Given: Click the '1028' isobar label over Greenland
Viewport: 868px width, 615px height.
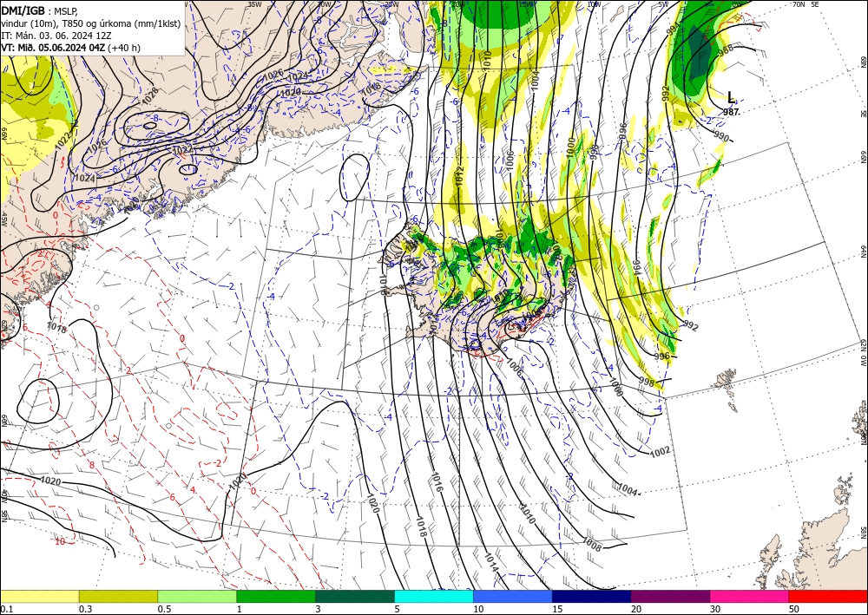Looking at the screenshot, I should tap(150, 95).
